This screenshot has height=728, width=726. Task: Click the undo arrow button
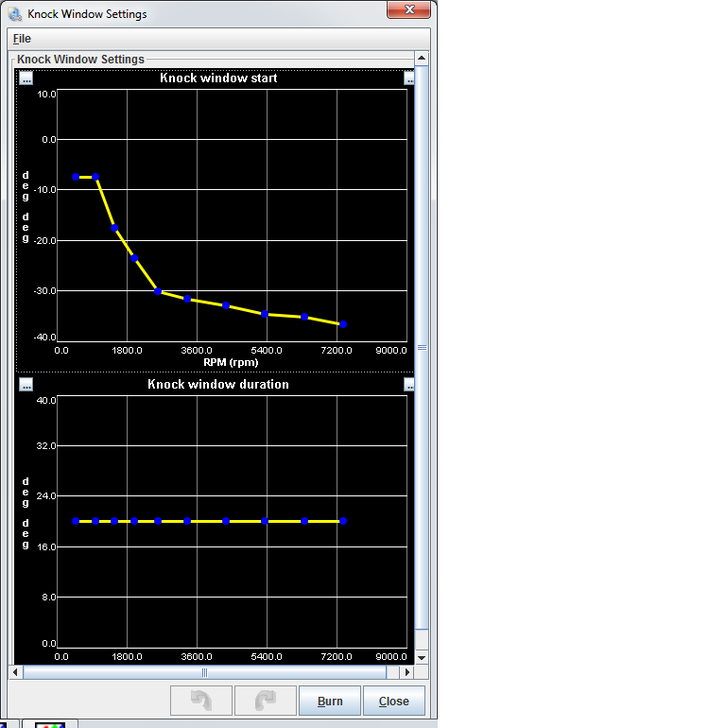pyautogui.click(x=200, y=701)
